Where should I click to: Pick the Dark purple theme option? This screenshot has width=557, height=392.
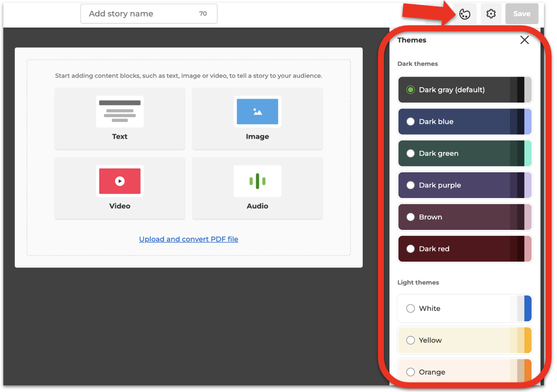click(x=410, y=185)
